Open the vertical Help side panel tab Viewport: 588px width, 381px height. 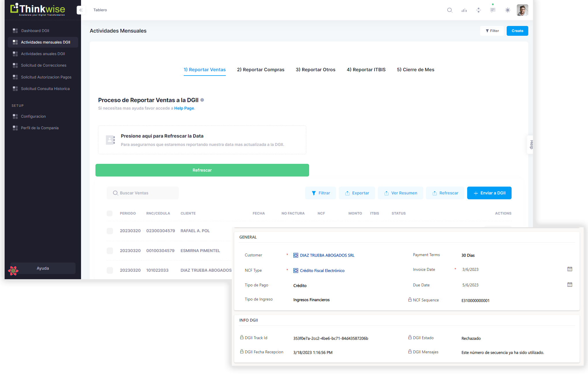coord(531,144)
